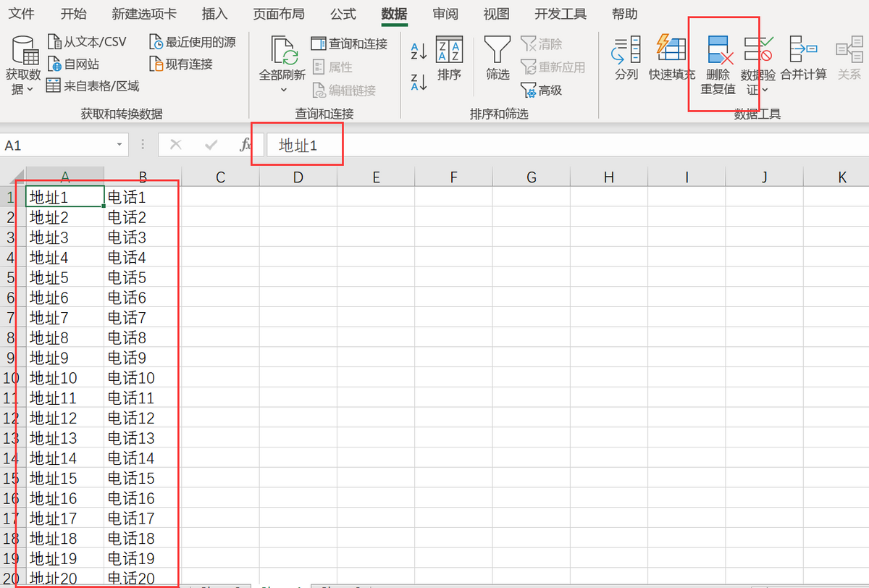This screenshot has width=869, height=588.
Task: Click cell containing 地址1
Action: pyautogui.click(x=65, y=197)
